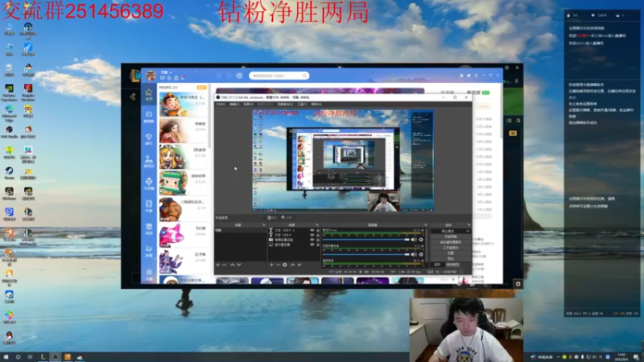Select the first game thumbnail in platform list
Viewport: 644px width, 362px height.
tap(171, 105)
